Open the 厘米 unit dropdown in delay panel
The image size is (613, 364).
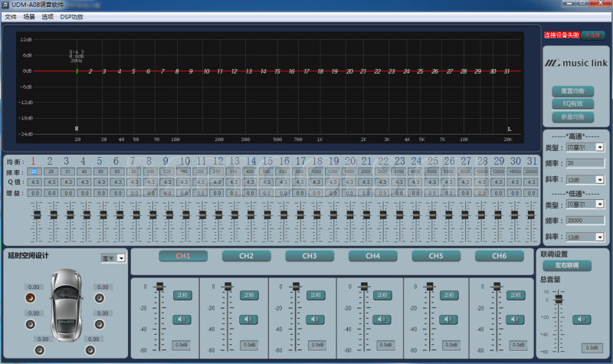click(121, 258)
